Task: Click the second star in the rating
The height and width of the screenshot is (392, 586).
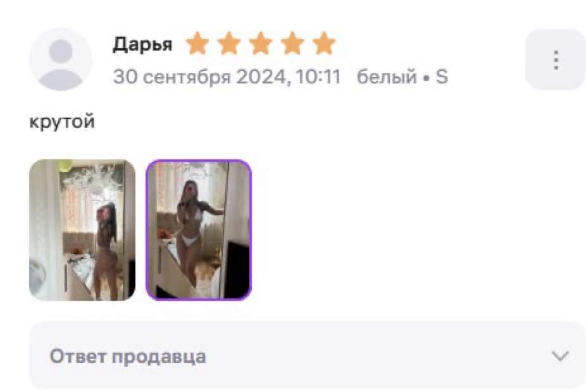Action: tap(228, 43)
